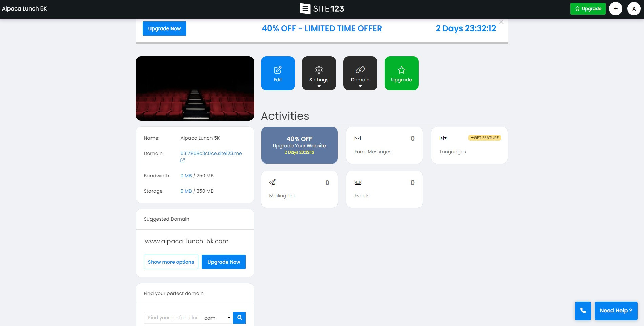
Task: Open the 6317868c3c0ce.site123.me domain link
Action: 211,153
